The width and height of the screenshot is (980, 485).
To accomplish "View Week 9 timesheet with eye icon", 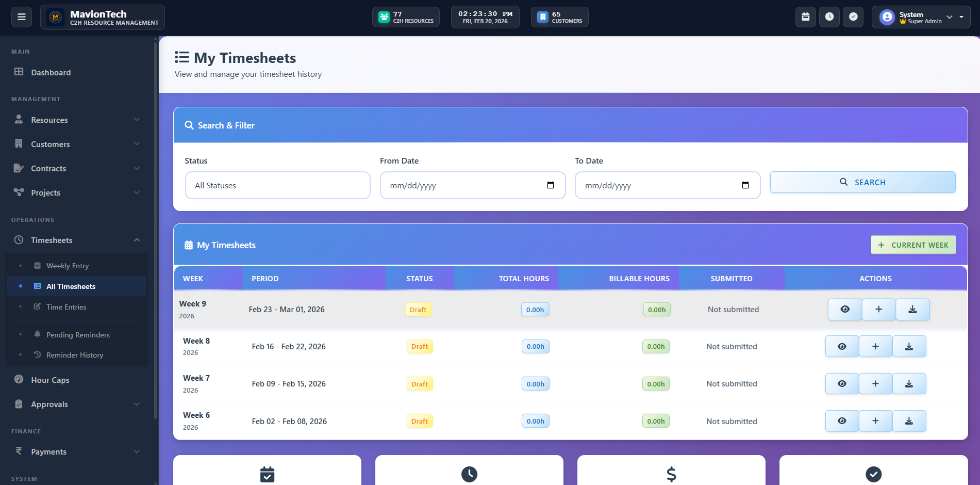I will [844, 310].
